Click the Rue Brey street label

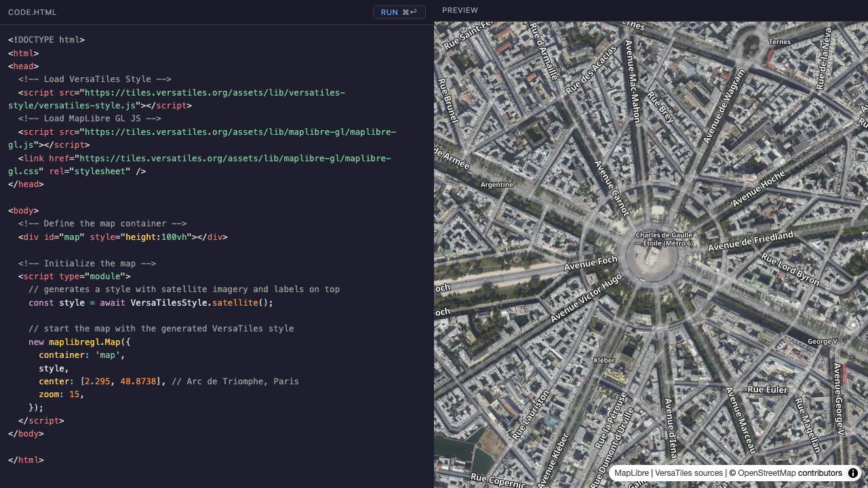[660, 107]
